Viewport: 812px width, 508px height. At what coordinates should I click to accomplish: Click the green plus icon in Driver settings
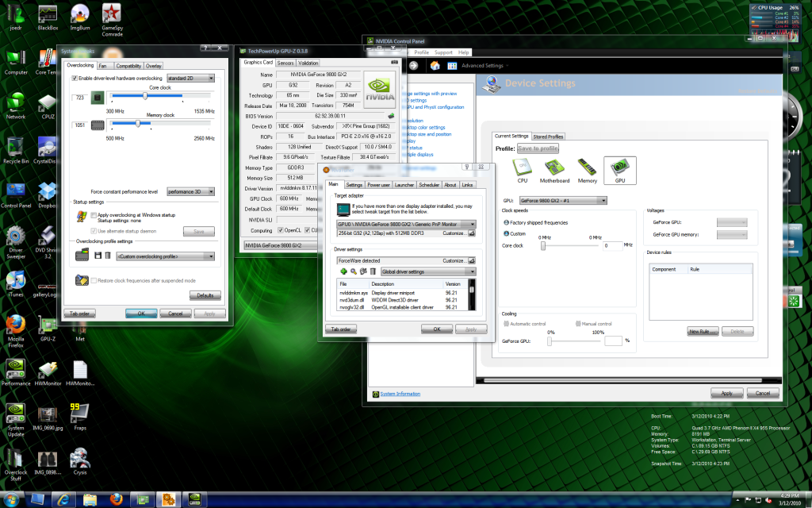[x=343, y=271]
